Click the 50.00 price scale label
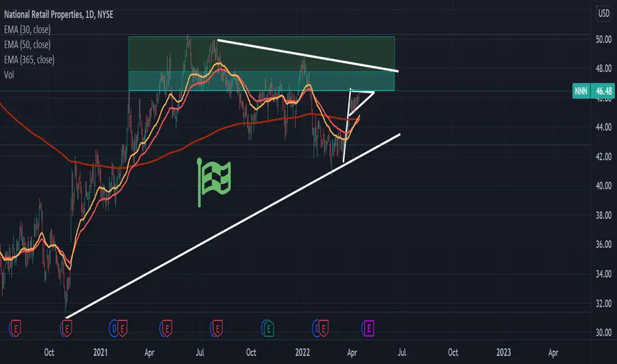The width and height of the screenshot is (617, 364). point(603,39)
